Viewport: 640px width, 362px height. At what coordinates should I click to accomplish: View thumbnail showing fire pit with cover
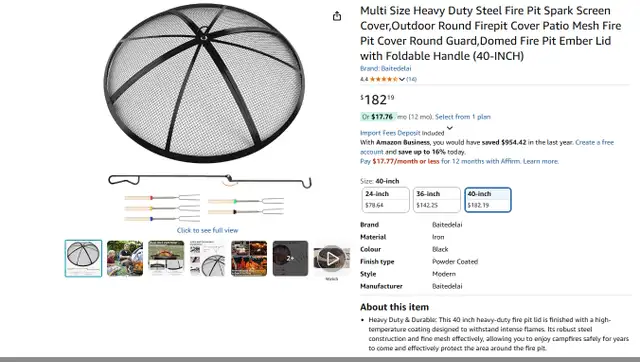[166, 258]
